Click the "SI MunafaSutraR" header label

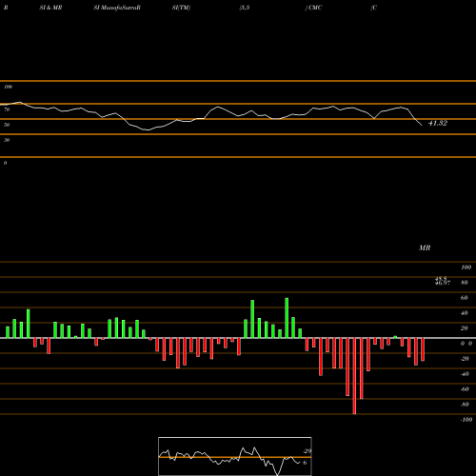pos(117,8)
